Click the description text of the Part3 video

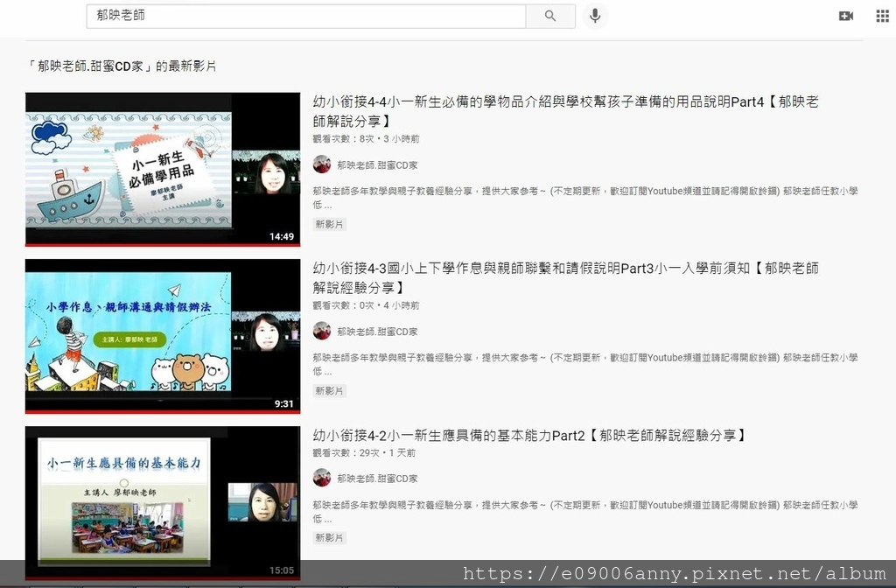pyautogui.click(x=585, y=364)
